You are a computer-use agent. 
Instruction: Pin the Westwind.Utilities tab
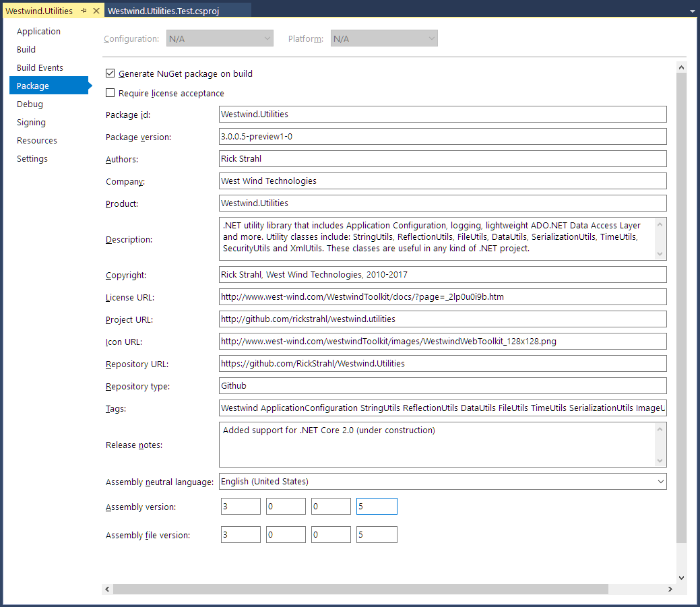(x=84, y=11)
